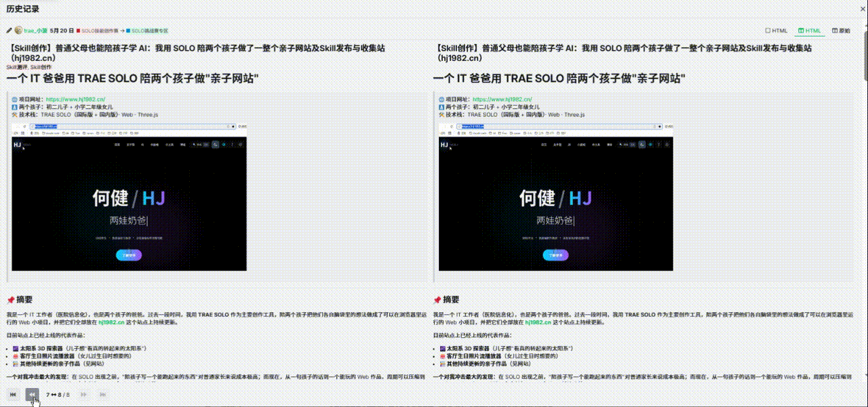The height and width of the screenshot is (407, 868).
Task: Open the trae_小骏 username link
Action: coord(35,31)
